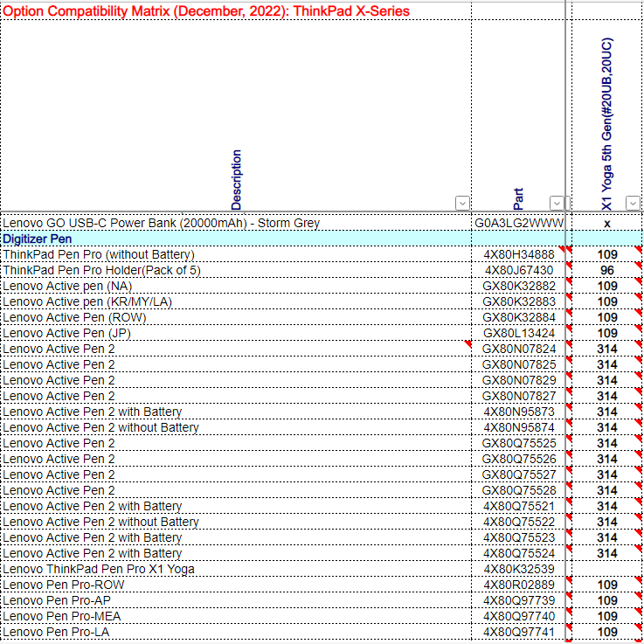
Task: Select part number 4X80Q75524
Action: tap(519, 553)
